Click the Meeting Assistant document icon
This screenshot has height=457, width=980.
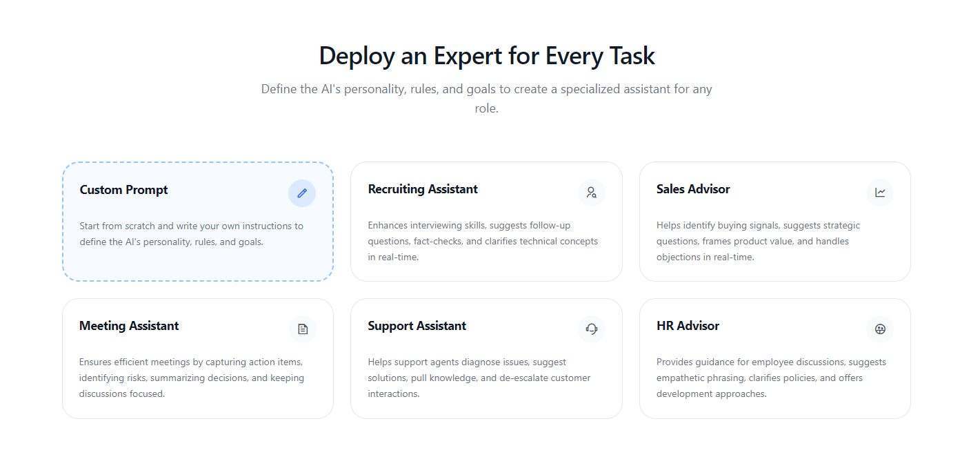pyautogui.click(x=303, y=329)
